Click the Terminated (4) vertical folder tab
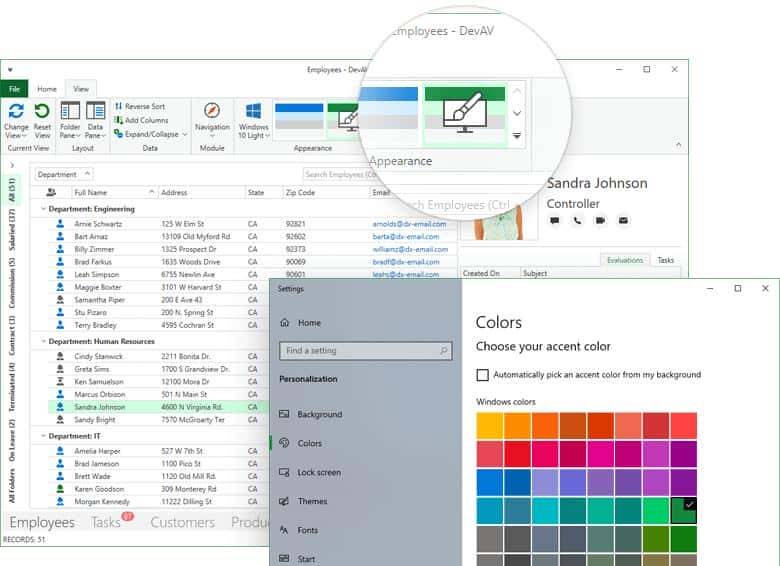This screenshot has width=780, height=566. click(12, 386)
